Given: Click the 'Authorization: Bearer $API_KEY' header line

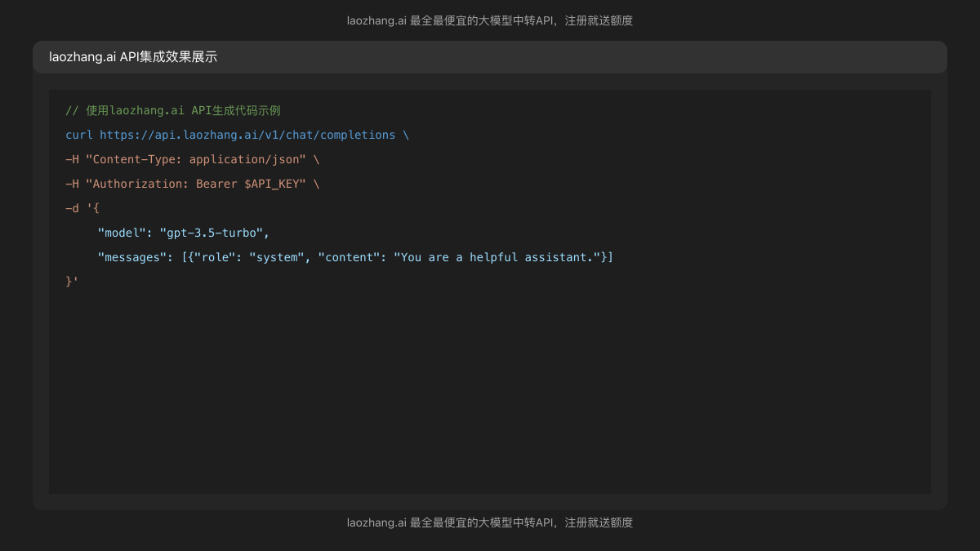Looking at the screenshot, I should click(x=193, y=184).
